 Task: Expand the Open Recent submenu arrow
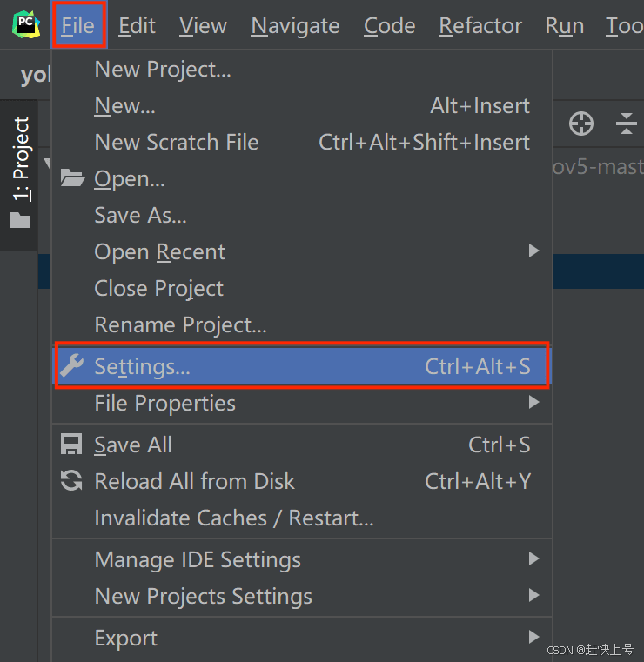tap(533, 251)
